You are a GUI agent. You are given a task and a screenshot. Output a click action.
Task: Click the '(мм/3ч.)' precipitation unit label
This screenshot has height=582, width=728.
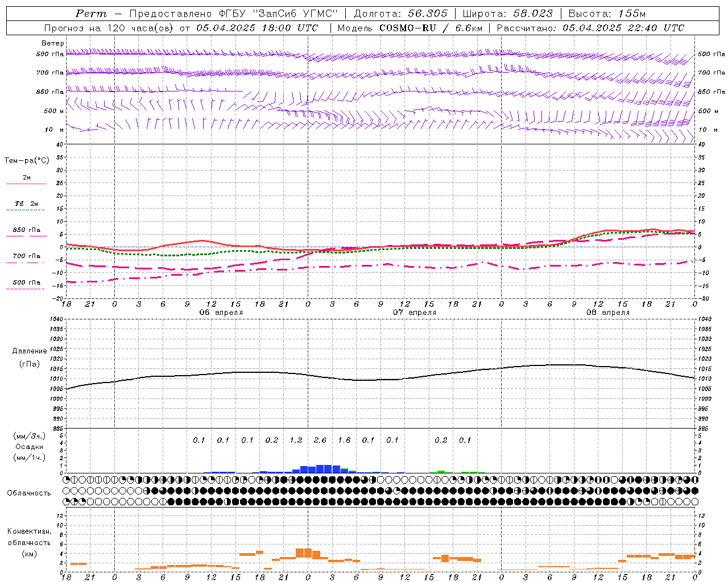point(29,436)
